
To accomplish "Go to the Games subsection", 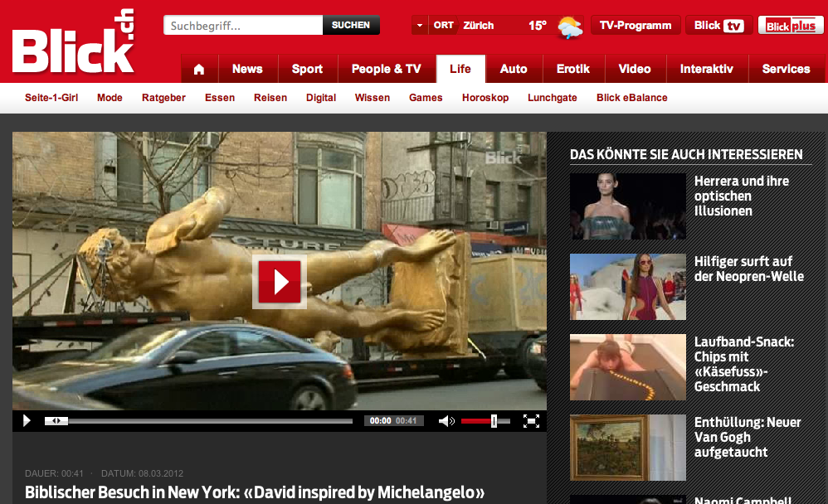I will (426, 98).
